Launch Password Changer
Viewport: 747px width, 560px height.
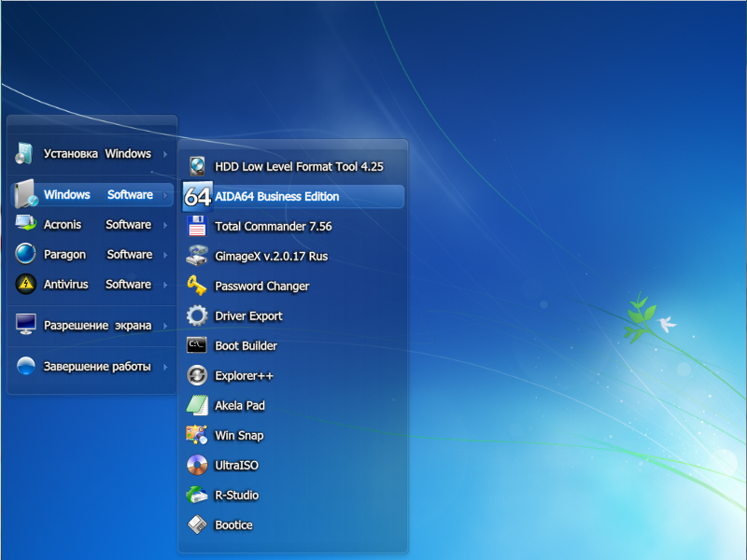(293, 286)
